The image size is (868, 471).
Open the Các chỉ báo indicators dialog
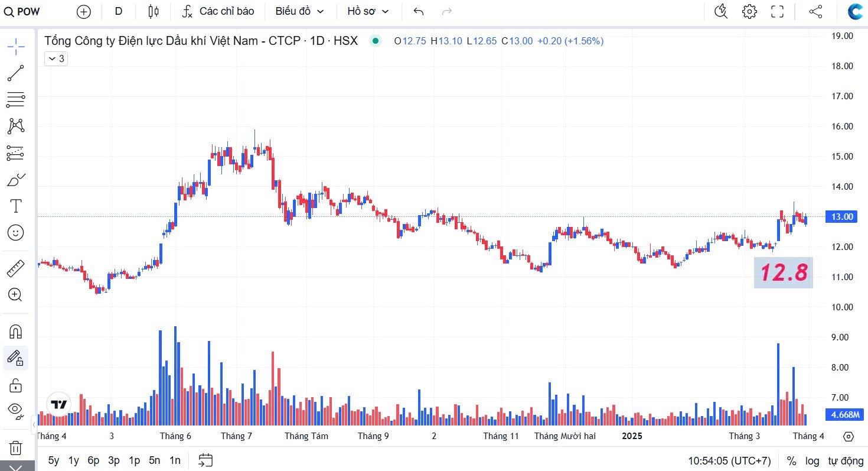pos(218,11)
